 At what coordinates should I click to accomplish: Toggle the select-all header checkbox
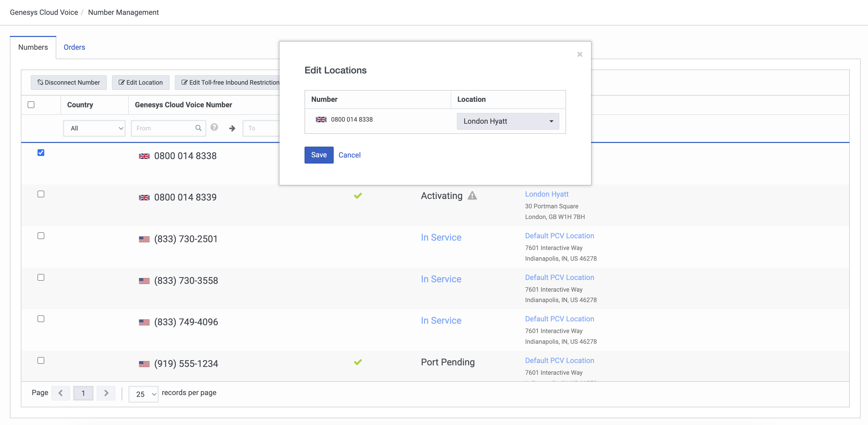tap(31, 105)
